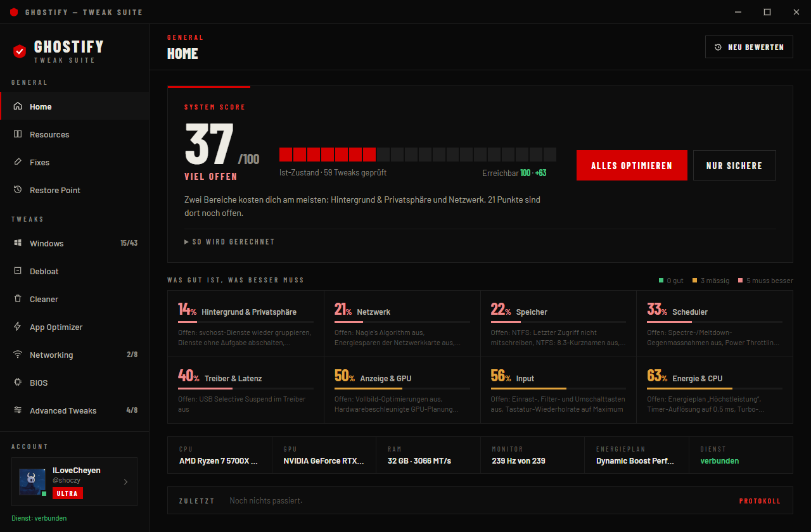Image resolution: width=811 pixels, height=532 pixels.
Task: Open the Windows tweaks section
Action: 75,243
